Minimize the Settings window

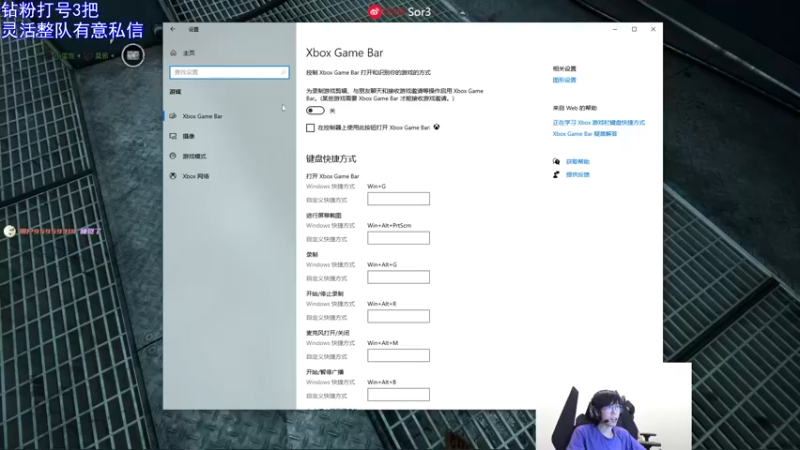(615, 29)
